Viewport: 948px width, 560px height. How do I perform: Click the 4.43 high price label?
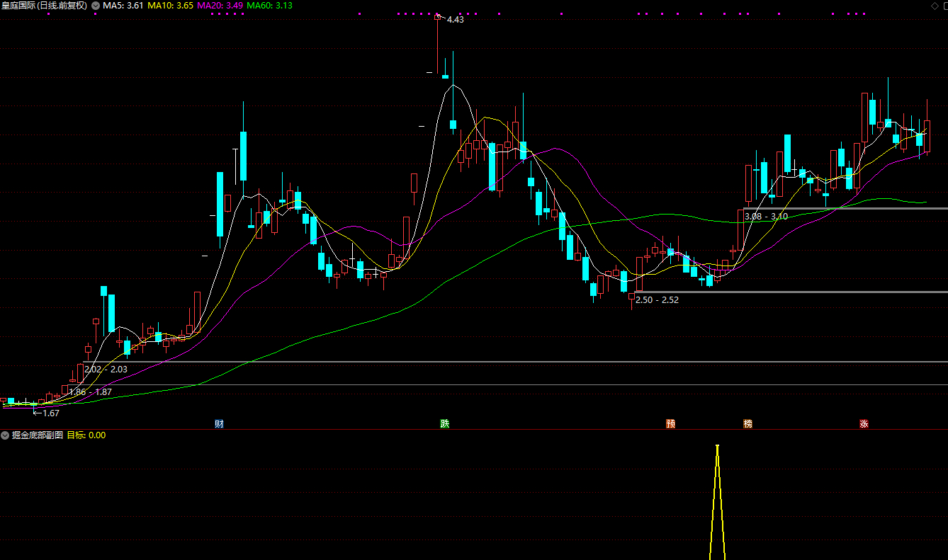[x=455, y=20]
